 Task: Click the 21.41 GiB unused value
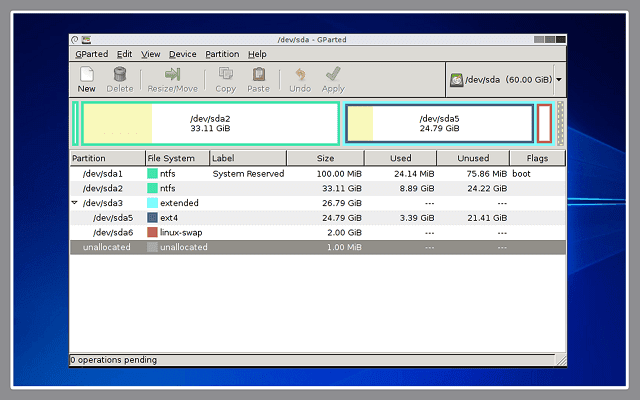click(487, 218)
